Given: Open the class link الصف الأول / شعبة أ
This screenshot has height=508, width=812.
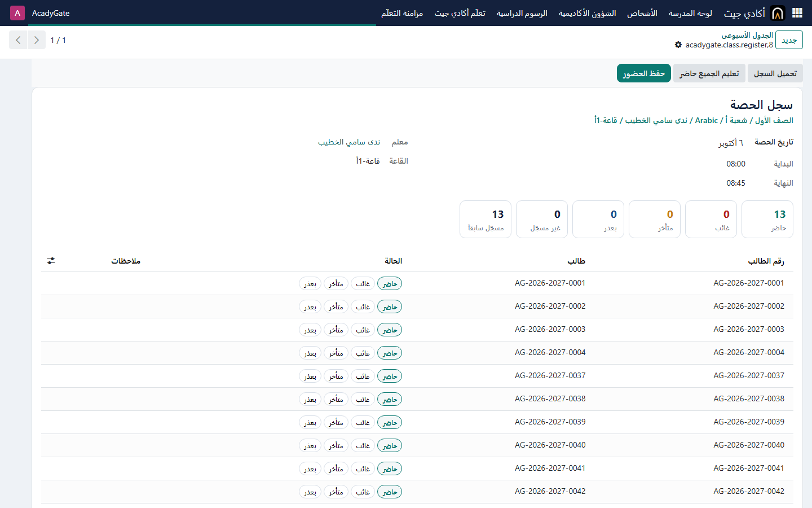Looking at the screenshot, I should pos(694,120).
